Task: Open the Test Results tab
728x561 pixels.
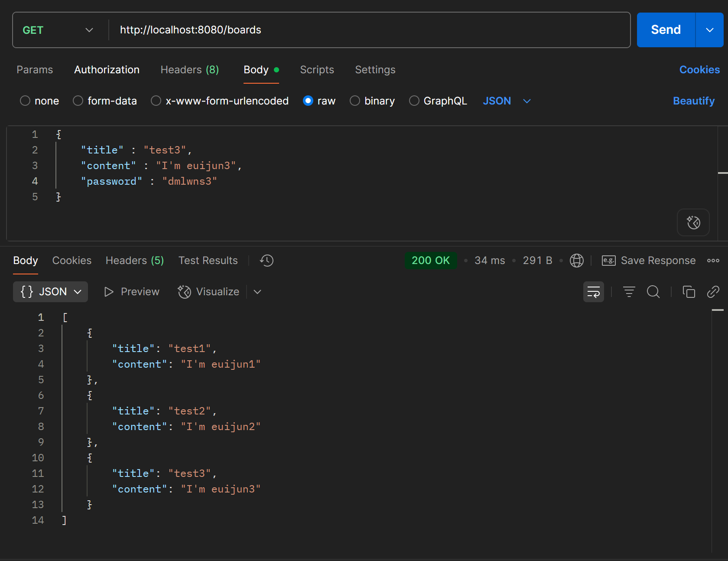Action: tap(208, 261)
